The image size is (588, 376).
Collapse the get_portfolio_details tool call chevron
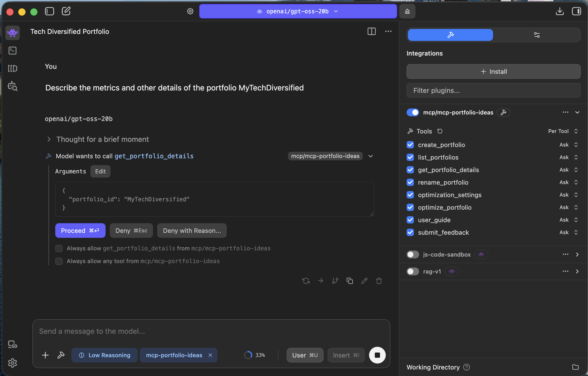371,156
